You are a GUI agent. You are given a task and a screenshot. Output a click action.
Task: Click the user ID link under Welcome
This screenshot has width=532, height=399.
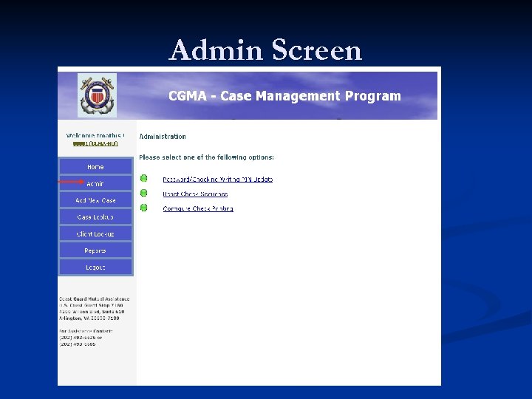[95, 143]
